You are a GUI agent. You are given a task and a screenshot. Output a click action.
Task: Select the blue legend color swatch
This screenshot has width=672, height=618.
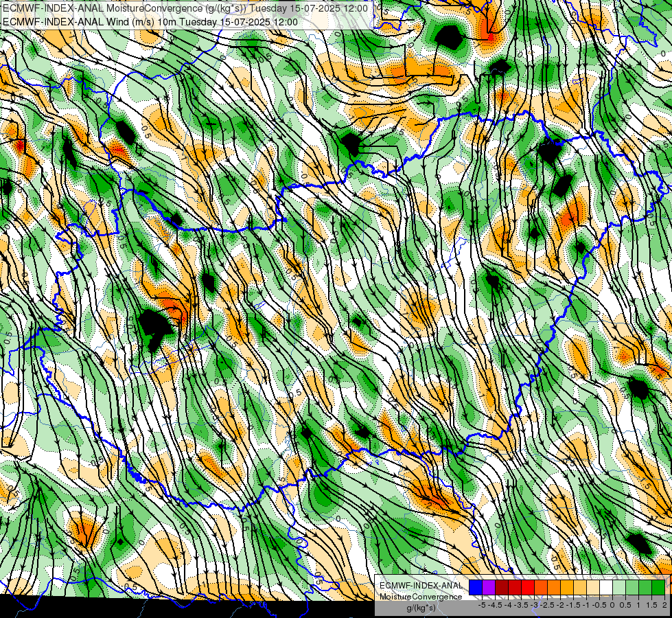click(x=476, y=588)
